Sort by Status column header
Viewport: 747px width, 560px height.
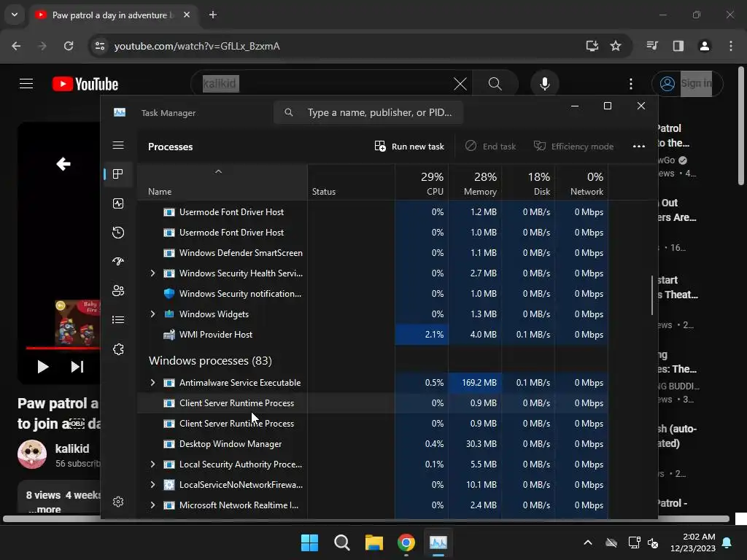[x=351, y=182]
